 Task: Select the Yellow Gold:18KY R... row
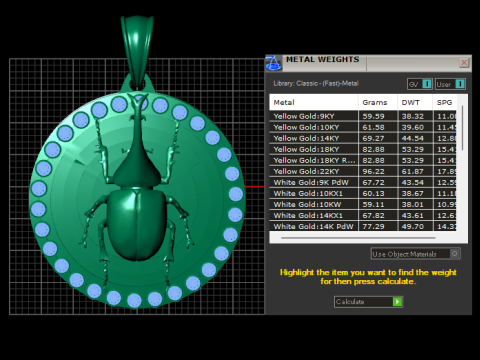pos(363,160)
